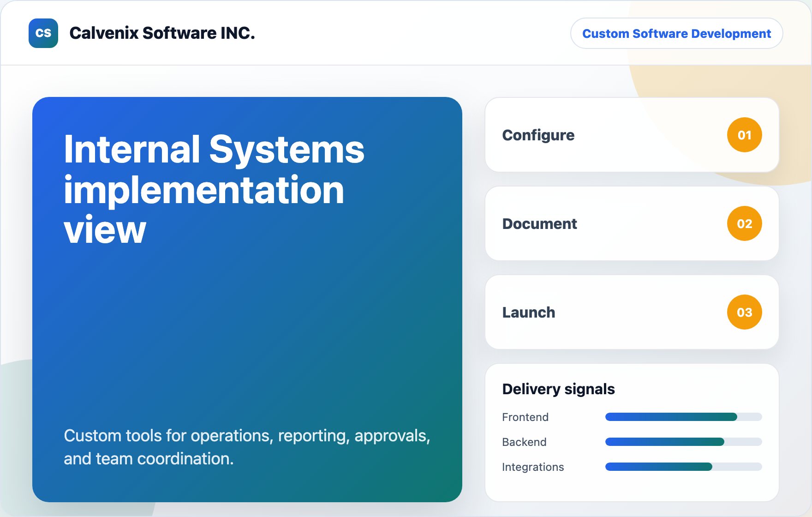
Task: Click the Custom tools for operations description
Action: 247,447
